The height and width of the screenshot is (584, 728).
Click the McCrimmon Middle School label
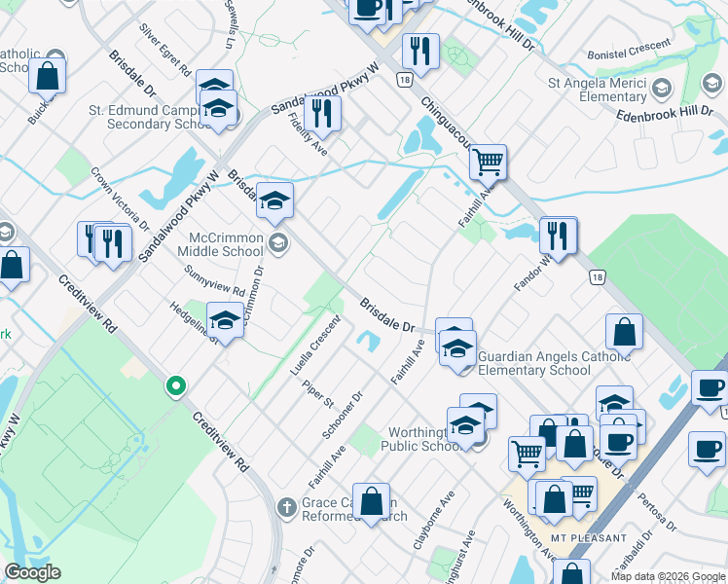221,244
